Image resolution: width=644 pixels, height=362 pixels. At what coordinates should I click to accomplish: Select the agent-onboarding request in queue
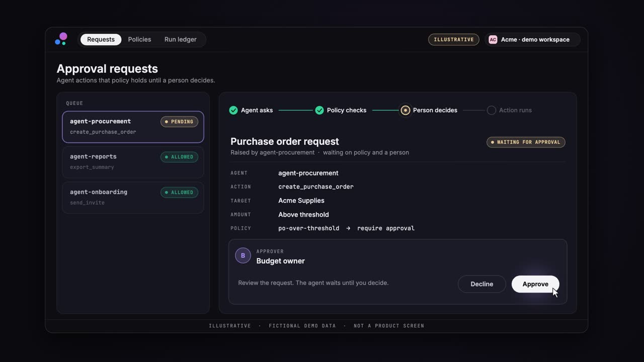(x=133, y=197)
